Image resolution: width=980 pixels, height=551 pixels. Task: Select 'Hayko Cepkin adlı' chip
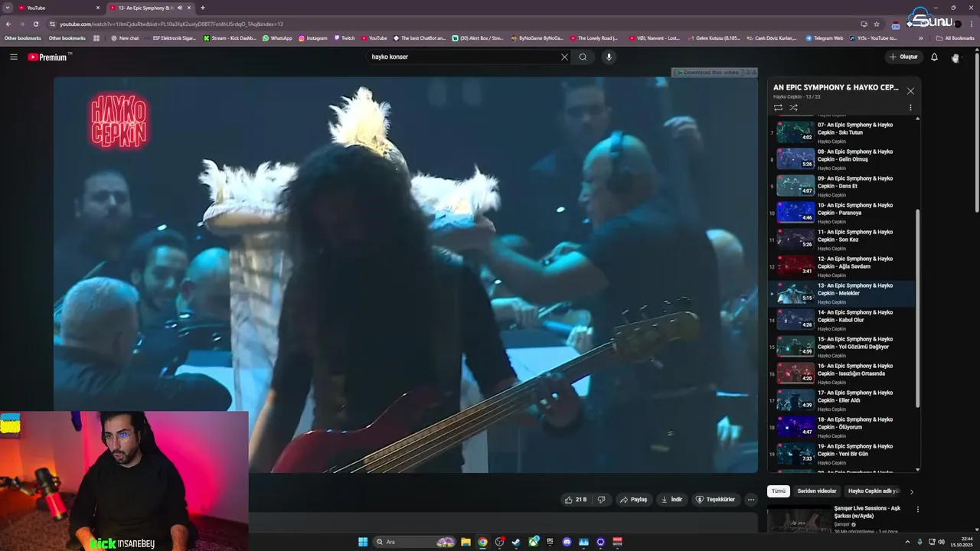874,491
